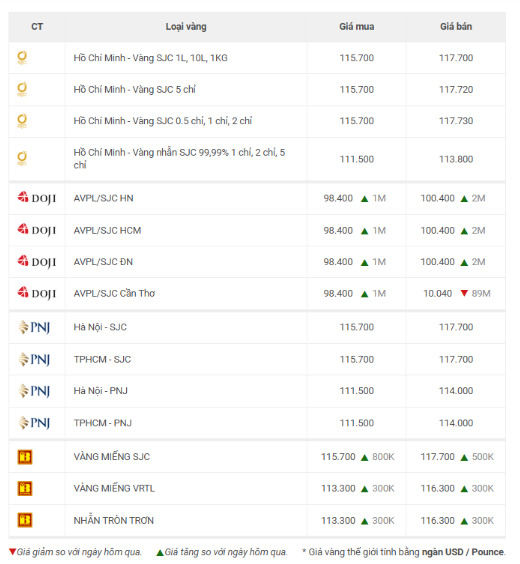Click 114.000 in the Hà Nội - PNJ row
520x564 pixels.
coord(456,391)
